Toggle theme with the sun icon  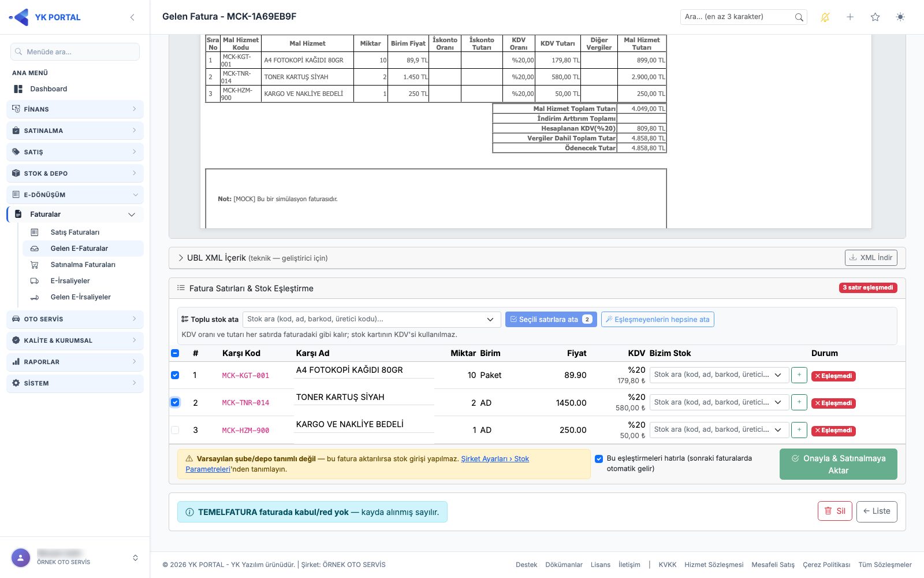coord(900,17)
